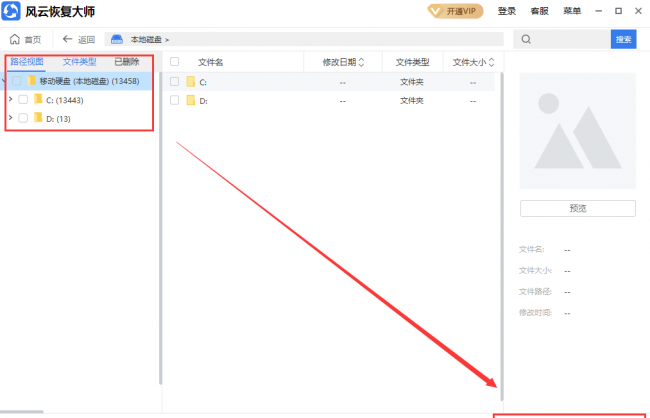Click the preview placeholder image
The width and height of the screenshot is (650, 418).
coord(577,131)
